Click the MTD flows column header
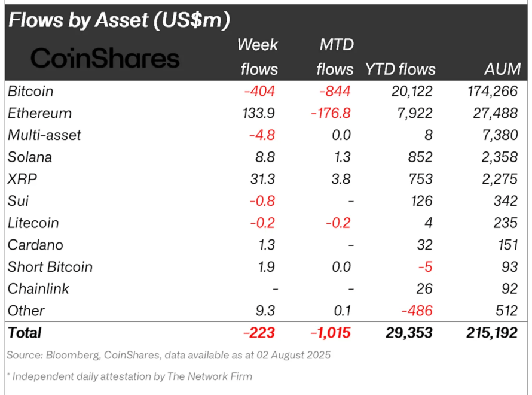The width and height of the screenshot is (532, 395). [x=335, y=57]
